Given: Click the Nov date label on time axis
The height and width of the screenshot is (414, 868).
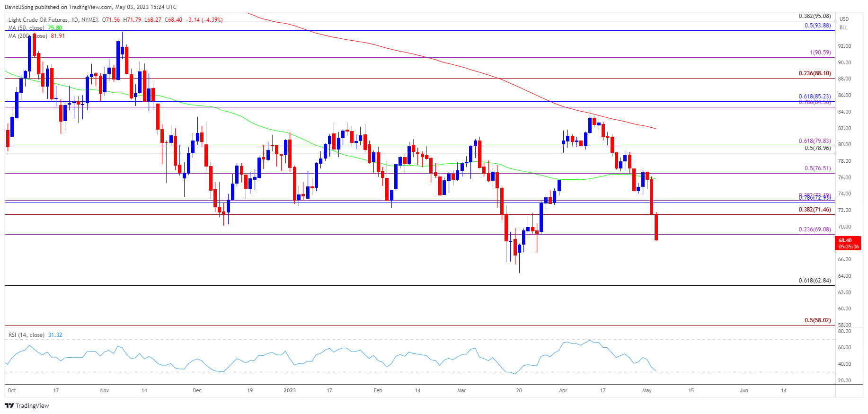Looking at the screenshot, I should pyautogui.click(x=105, y=390).
